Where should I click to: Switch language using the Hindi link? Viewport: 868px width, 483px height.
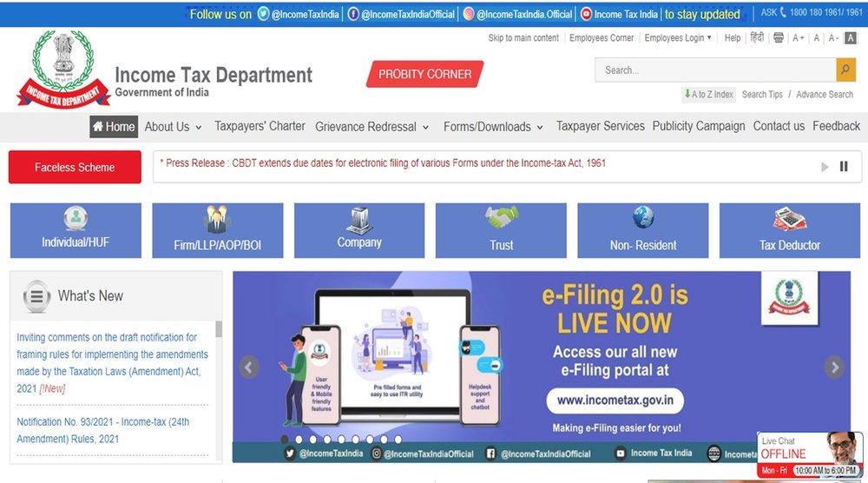(x=757, y=38)
